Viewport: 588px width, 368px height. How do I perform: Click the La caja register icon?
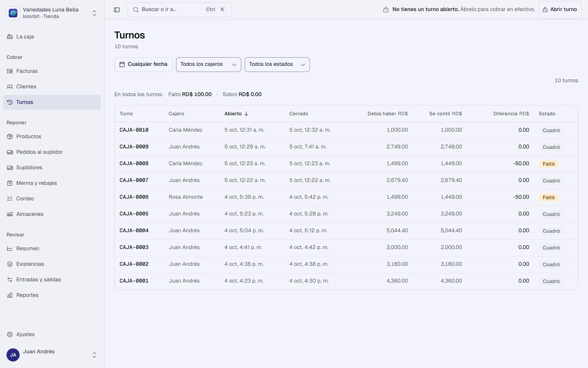(10, 37)
